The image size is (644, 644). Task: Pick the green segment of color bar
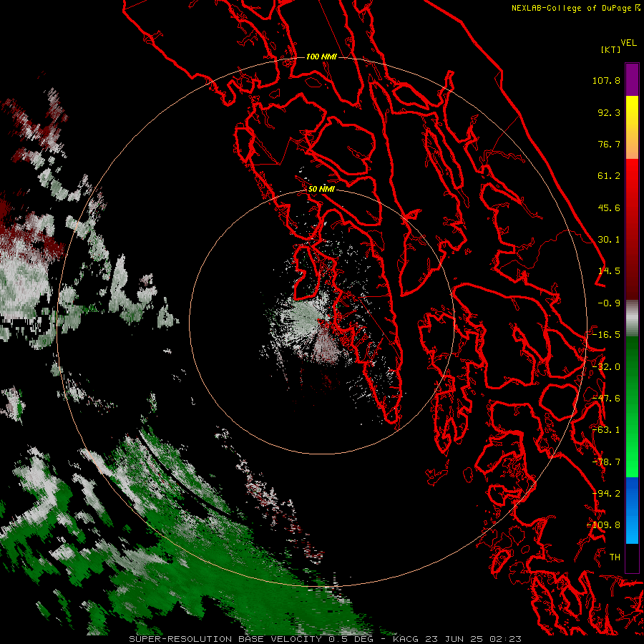click(632, 406)
